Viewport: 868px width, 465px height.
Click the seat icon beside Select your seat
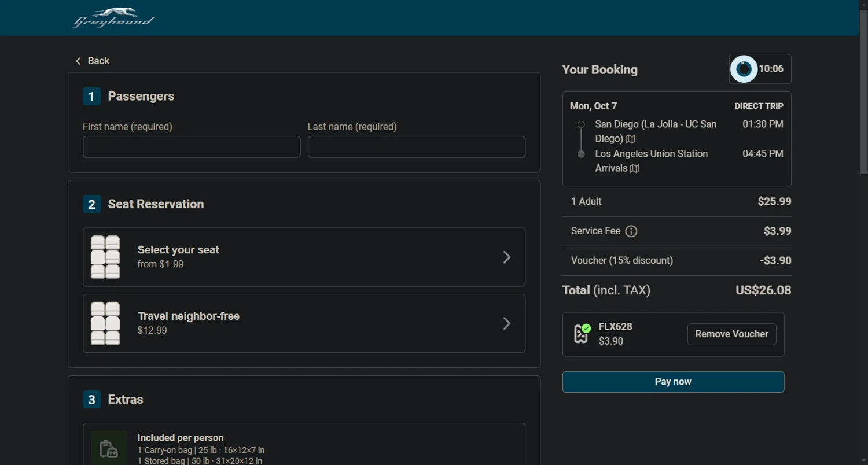point(105,257)
